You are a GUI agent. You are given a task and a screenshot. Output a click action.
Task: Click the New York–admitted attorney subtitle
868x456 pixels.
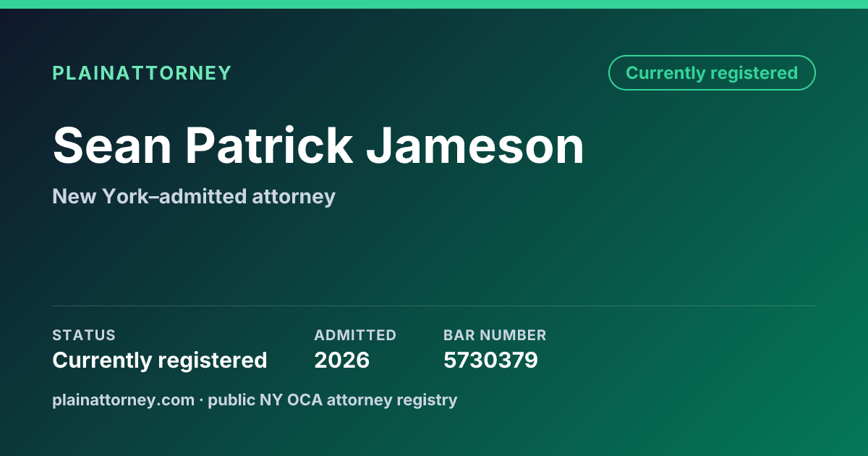(x=194, y=197)
